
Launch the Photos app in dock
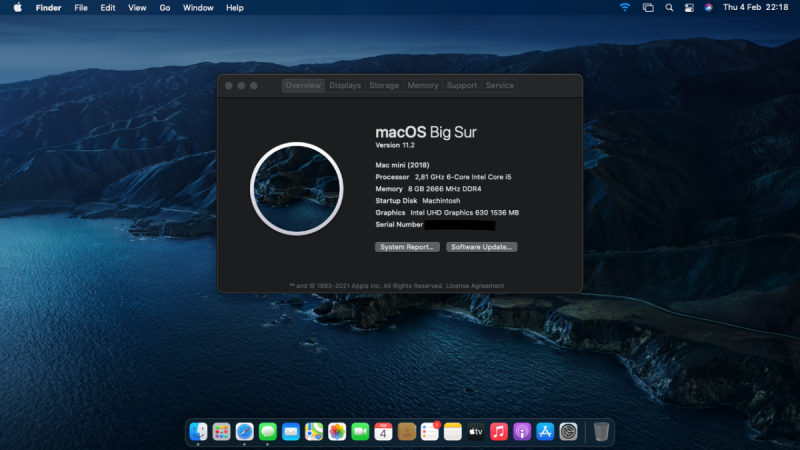tap(337, 431)
